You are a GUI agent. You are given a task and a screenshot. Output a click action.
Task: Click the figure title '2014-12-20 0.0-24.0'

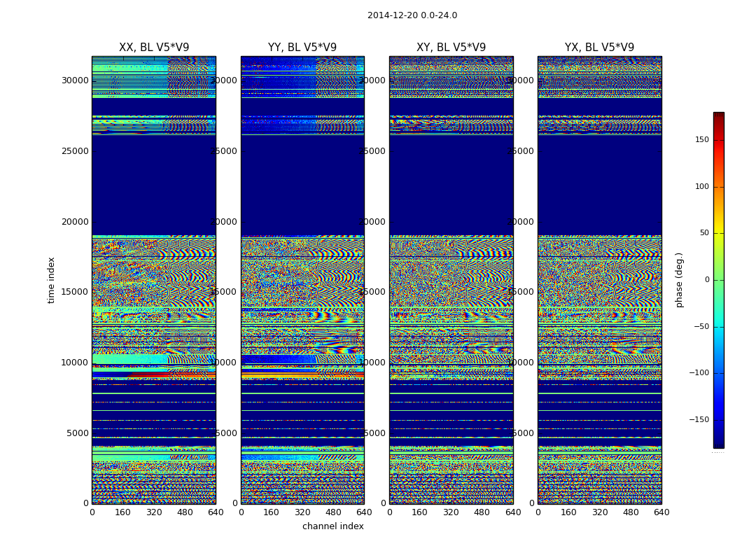pos(412,15)
